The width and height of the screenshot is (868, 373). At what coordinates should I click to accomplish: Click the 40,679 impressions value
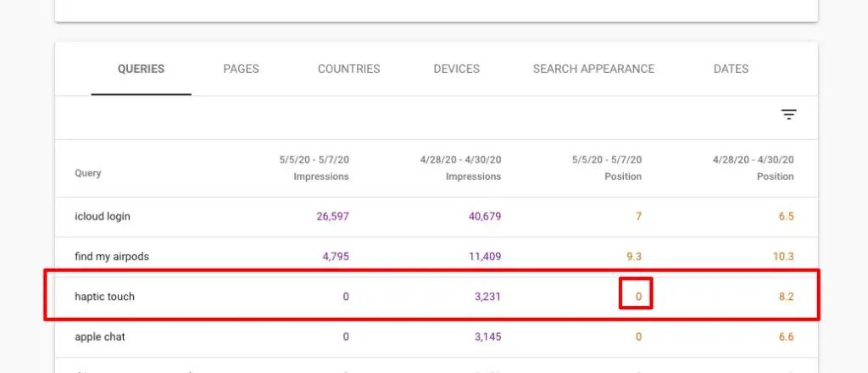pyautogui.click(x=485, y=216)
